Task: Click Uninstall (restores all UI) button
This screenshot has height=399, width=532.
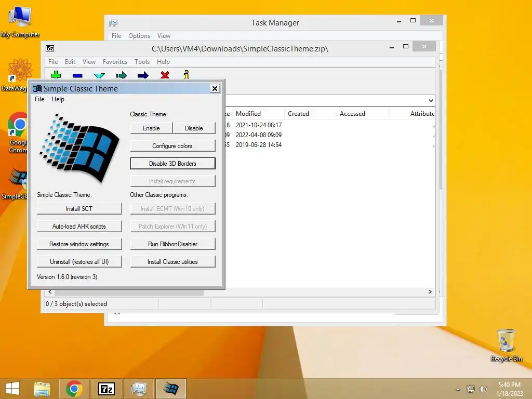Action: tap(79, 262)
